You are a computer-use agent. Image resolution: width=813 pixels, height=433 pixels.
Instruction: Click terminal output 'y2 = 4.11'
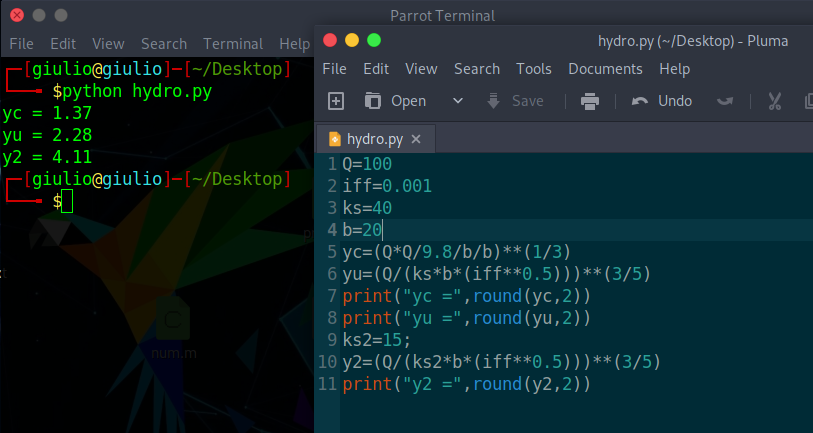click(47, 157)
